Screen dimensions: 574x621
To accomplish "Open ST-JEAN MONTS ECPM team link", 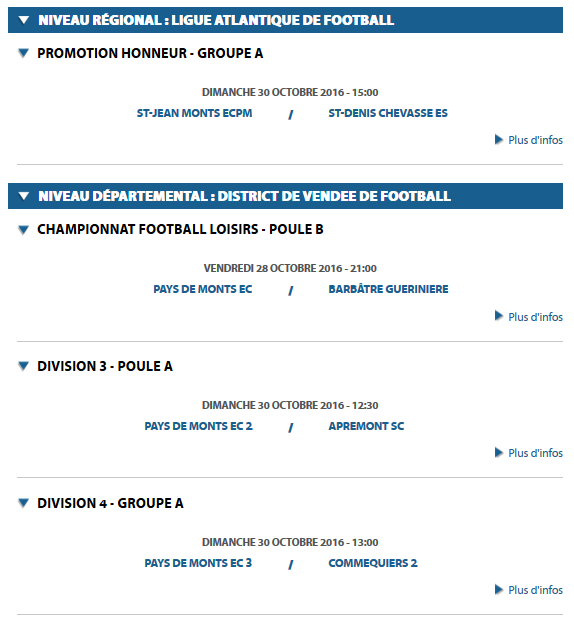I will tap(195, 113).
